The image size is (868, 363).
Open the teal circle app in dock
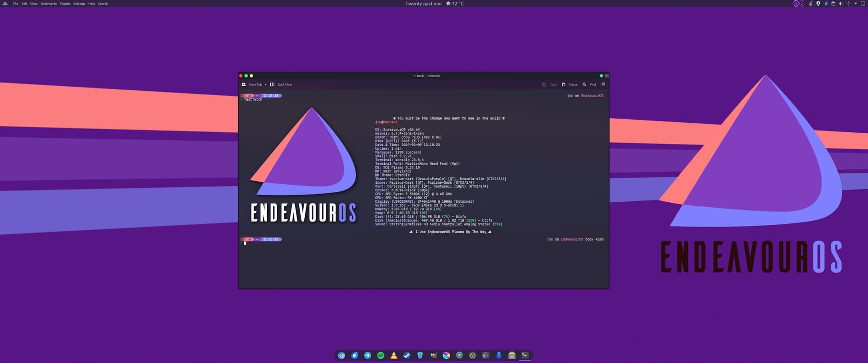point(459,355)
